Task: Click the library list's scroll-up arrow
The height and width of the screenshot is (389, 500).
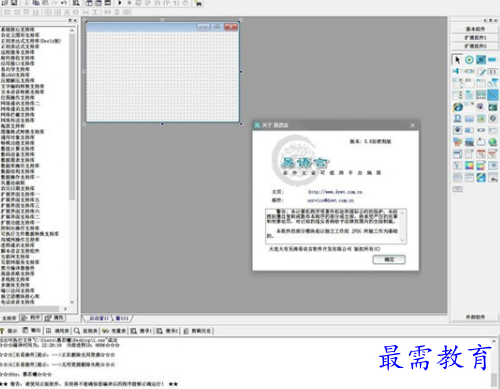Action: [72, 30]
